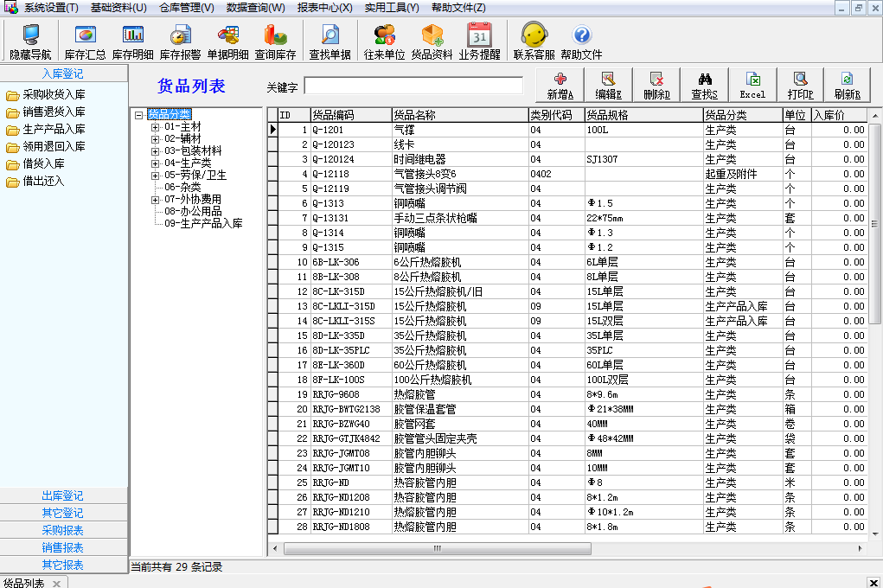The height and width of the screenshot is (588, 883).
Task: Open the 报表中心(X) menu
Action: pyautogui.click(x=324, y=8)
